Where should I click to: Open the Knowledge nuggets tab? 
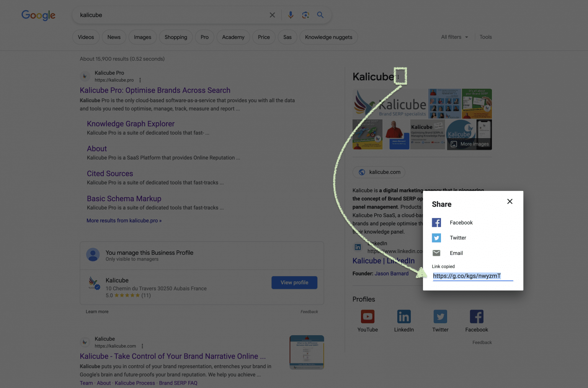(328, 37)
